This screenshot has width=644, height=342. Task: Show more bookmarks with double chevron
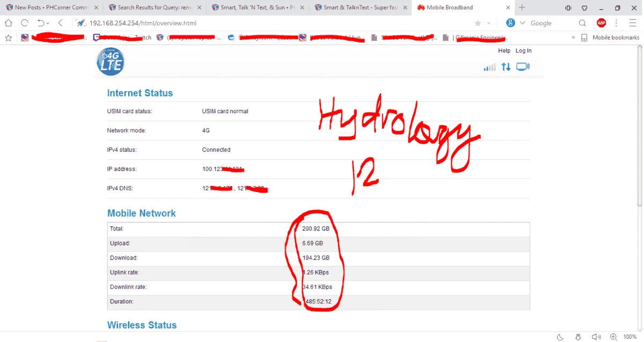click(x=573, y=38)
